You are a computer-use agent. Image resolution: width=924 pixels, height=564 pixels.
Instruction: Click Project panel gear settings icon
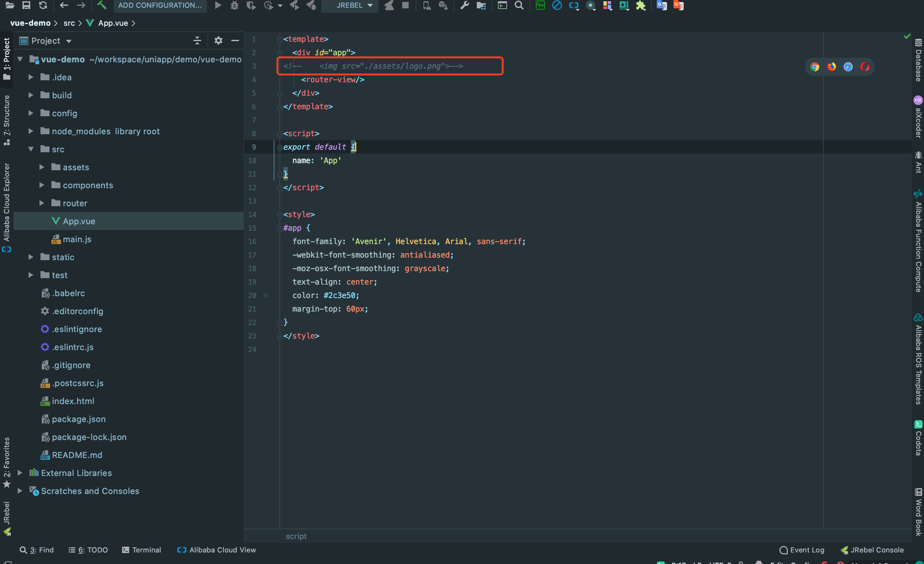coord(218,40)
